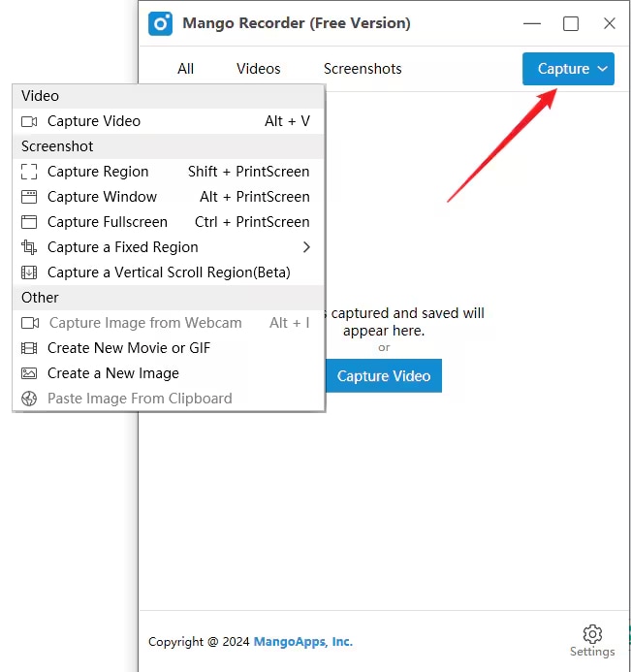The width and height of the screenshot is (631, 672).
Task: Click the Vertical Scroll Region icon
Action: click(29, 272)
